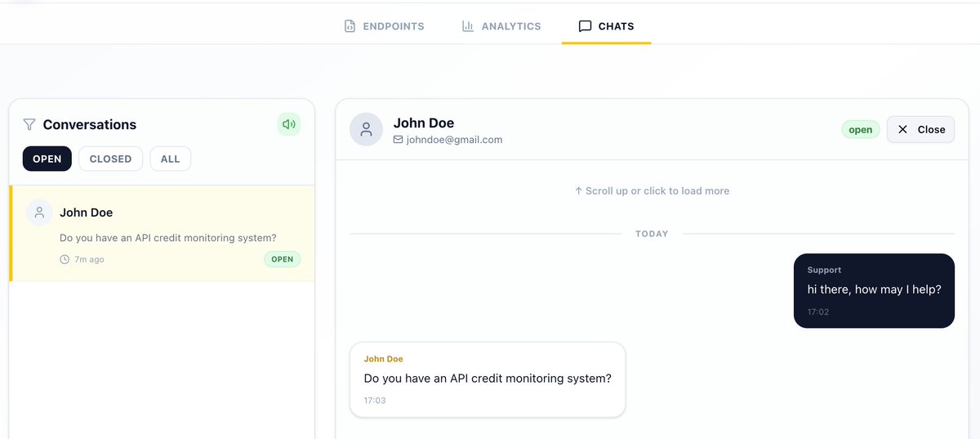Toggle the notification sound speaker button

tap(289, 124)
